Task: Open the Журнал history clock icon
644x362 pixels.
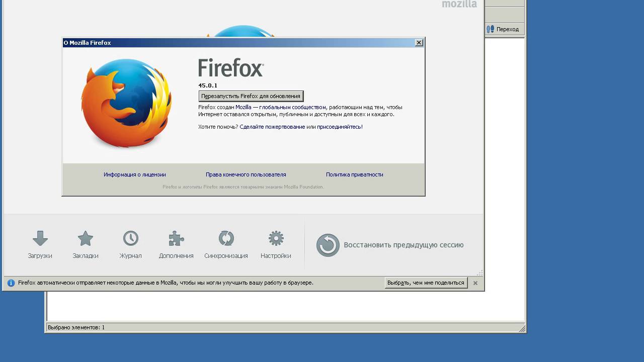Action: [x=130, y=238]
